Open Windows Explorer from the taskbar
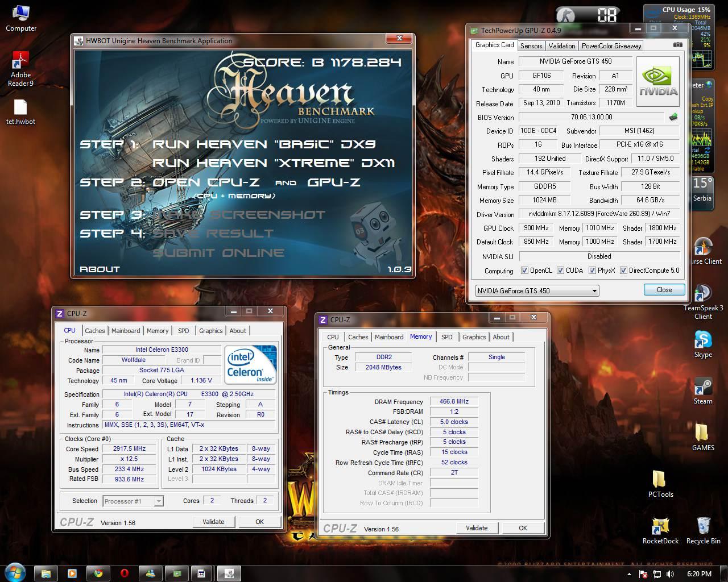This screenshot has width=728, height=582. click(46, 573)
